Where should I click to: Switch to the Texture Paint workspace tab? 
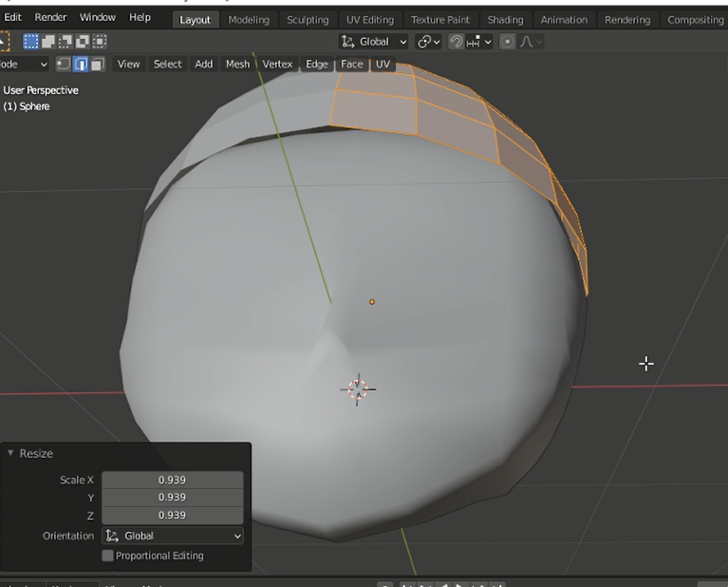[x=440, y=20]
